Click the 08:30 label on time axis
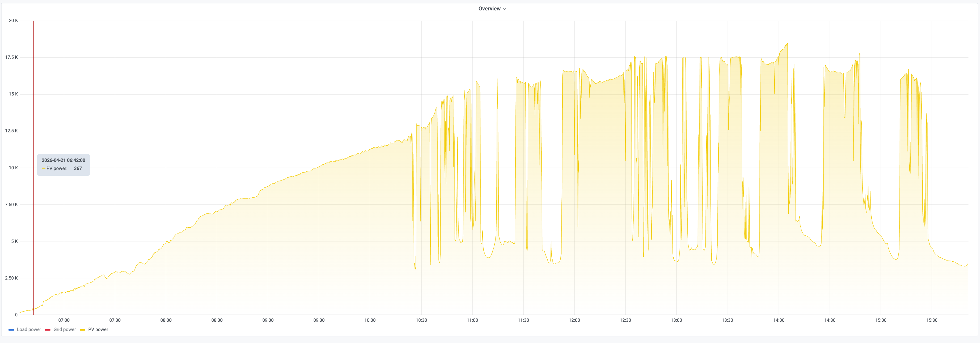The height and width of the screenshot is (343, 980). 217,320
